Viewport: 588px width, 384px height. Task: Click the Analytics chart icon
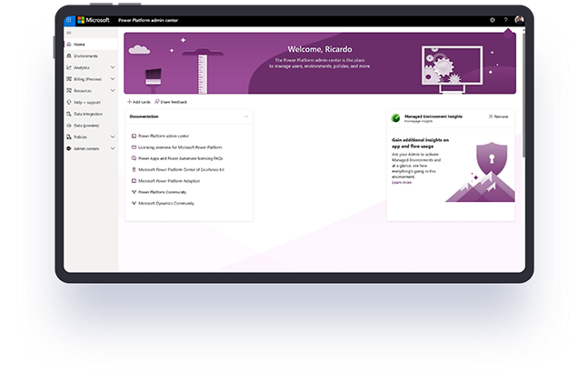tap(69, 67)
